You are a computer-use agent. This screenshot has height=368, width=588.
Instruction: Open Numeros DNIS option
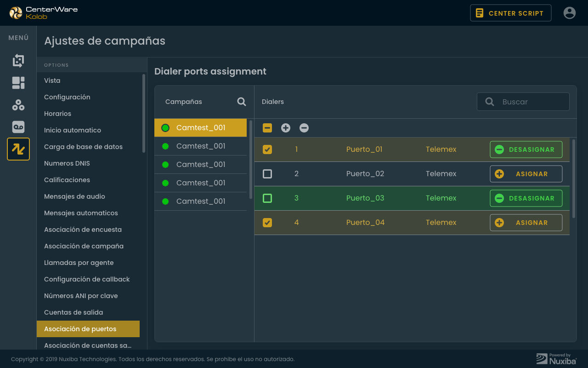tap(88, 163)
